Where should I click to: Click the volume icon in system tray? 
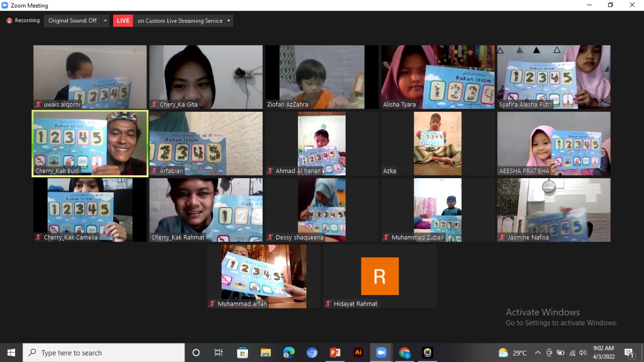click(x=583, y=352)
